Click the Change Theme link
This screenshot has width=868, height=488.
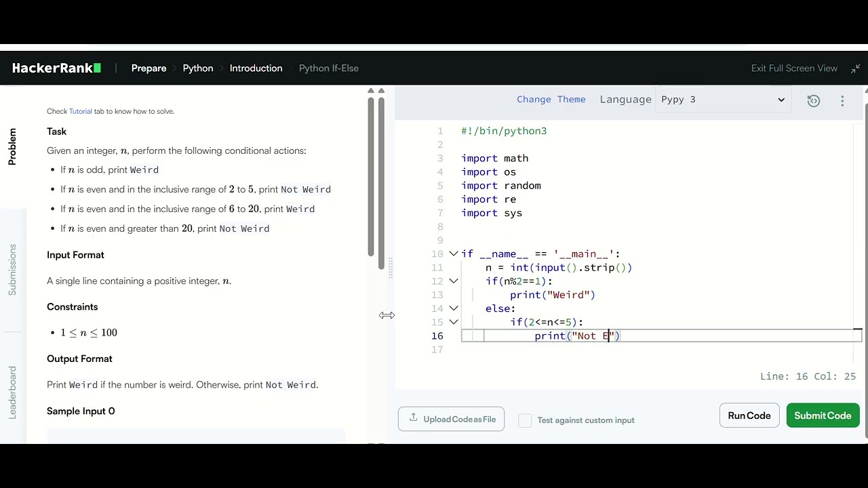click(551, 99)
